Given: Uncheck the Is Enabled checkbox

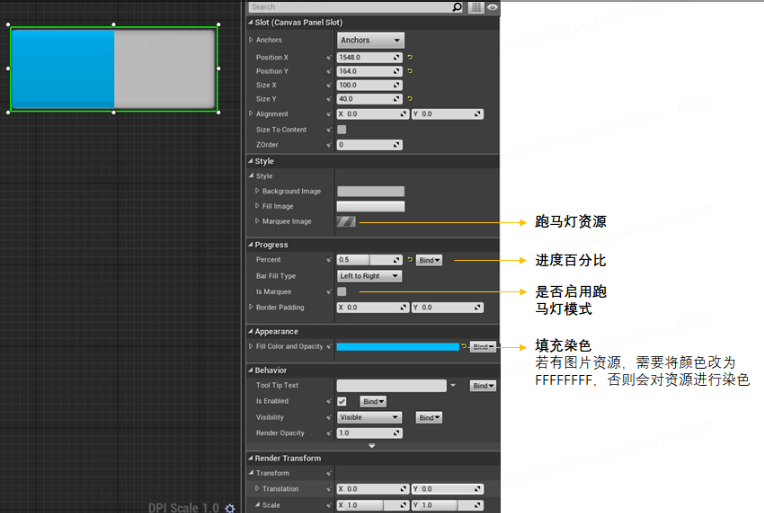Looking at the screenshot, I should pos(342,401).
